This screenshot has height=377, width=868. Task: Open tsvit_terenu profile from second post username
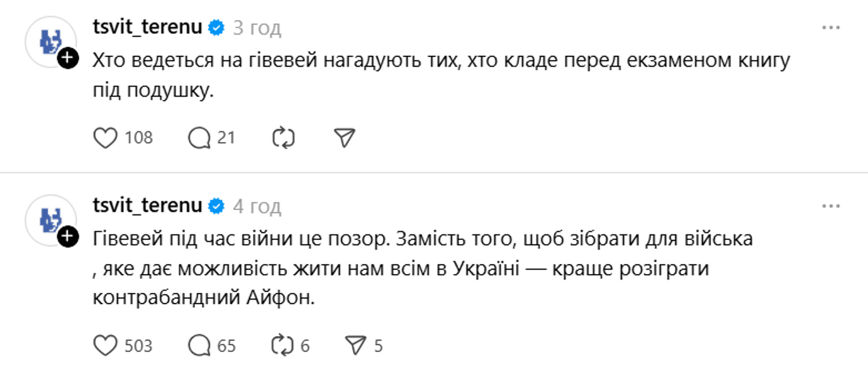(147, 206)
